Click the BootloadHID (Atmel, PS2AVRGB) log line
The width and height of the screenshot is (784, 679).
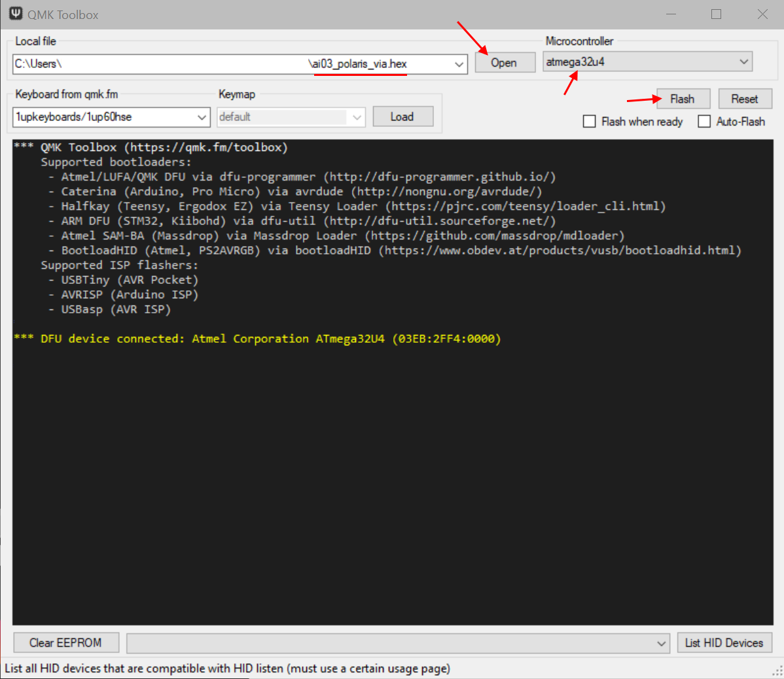pos(395,251)
